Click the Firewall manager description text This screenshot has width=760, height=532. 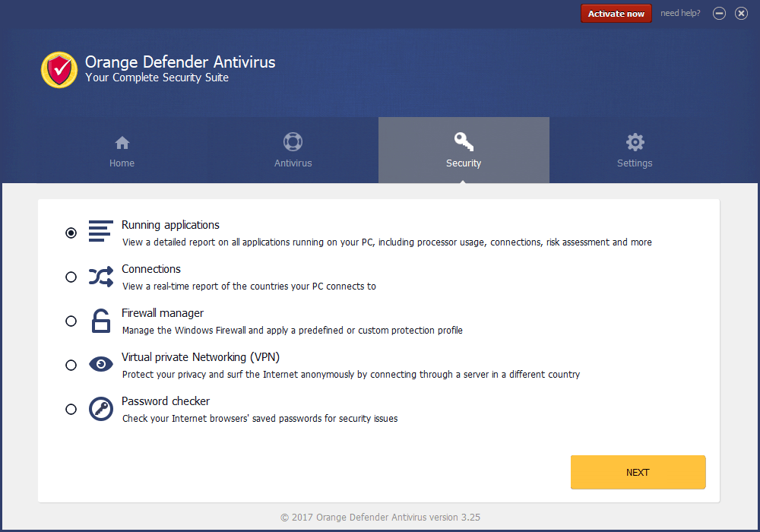point(293,331)
